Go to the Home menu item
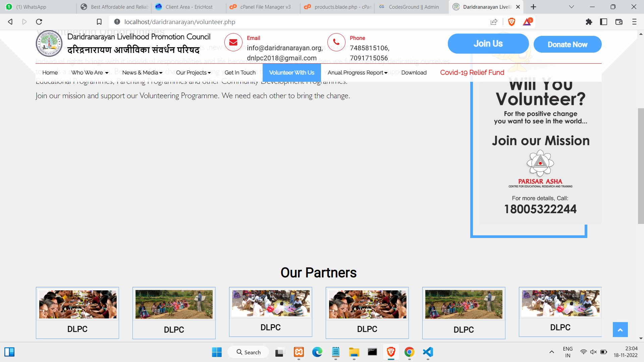The width and height of the screenshot is (644, 362). coord(50,73)
